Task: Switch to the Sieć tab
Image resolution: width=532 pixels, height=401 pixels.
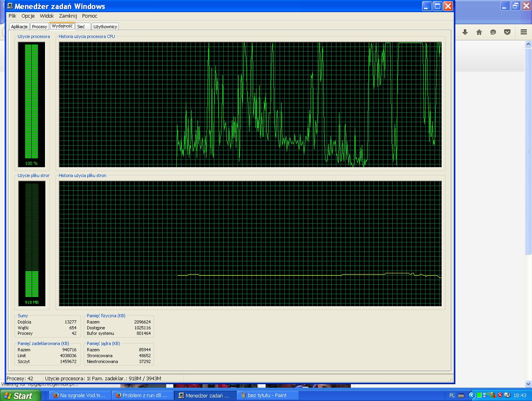Action: pos(81,27)
